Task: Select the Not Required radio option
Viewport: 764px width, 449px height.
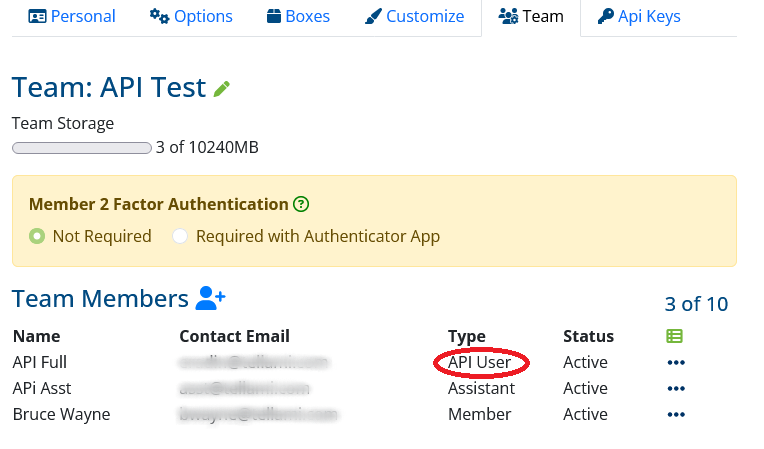Action: click(38, 237)
